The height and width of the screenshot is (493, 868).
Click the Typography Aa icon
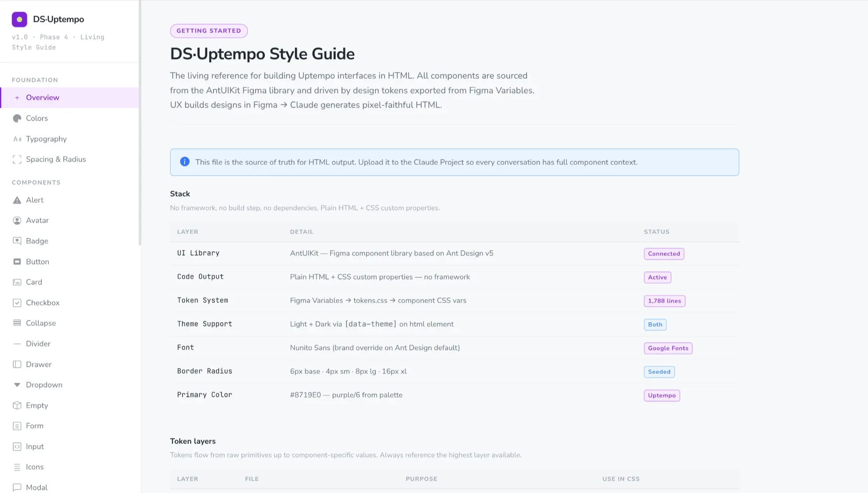point(17,139)
